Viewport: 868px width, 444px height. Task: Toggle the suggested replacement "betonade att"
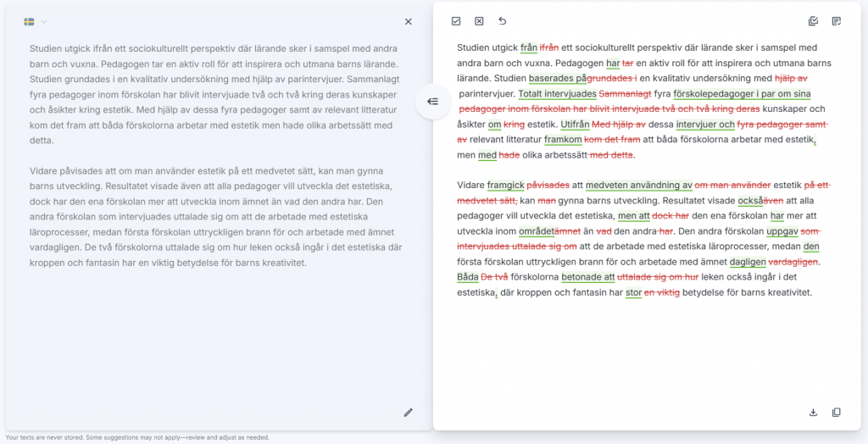coord(587,277)
